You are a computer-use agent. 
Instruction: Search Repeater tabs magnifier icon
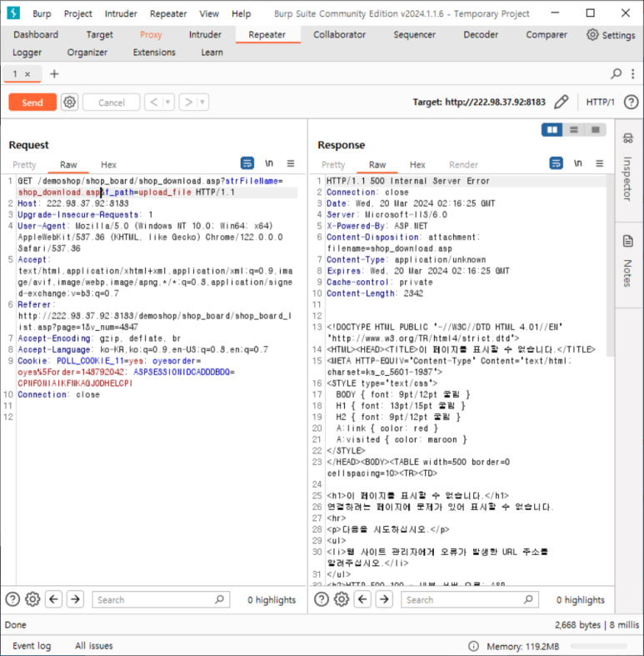pyautogui.click(x=616, y=74)
